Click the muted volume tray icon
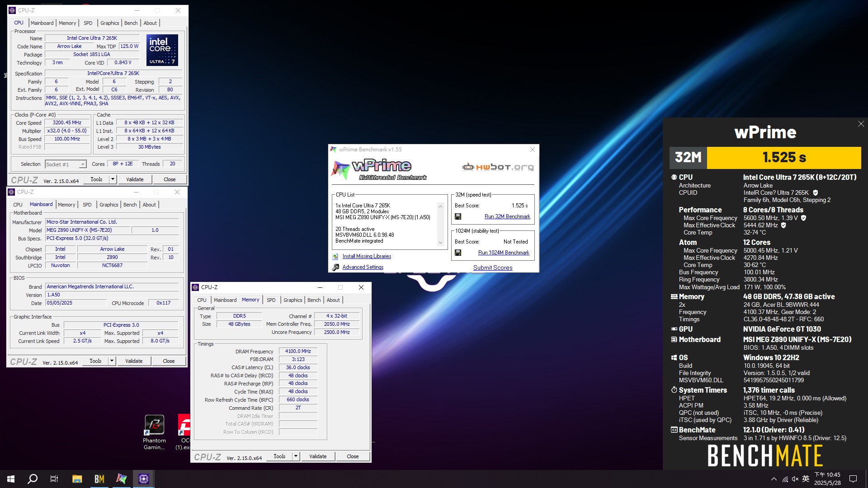 pyautogui.click(x=795, y=479)
